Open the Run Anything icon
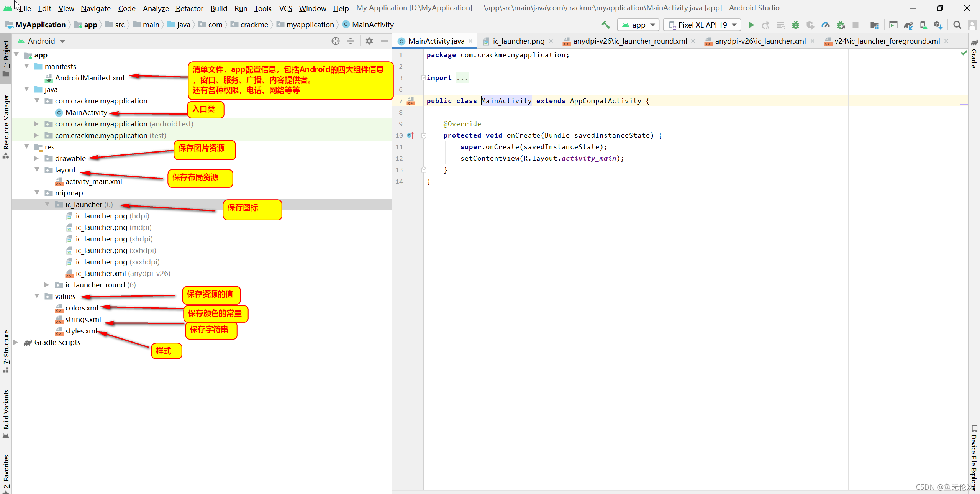The height and width of the screenshot is (494, 980). (x=893, y=25)
